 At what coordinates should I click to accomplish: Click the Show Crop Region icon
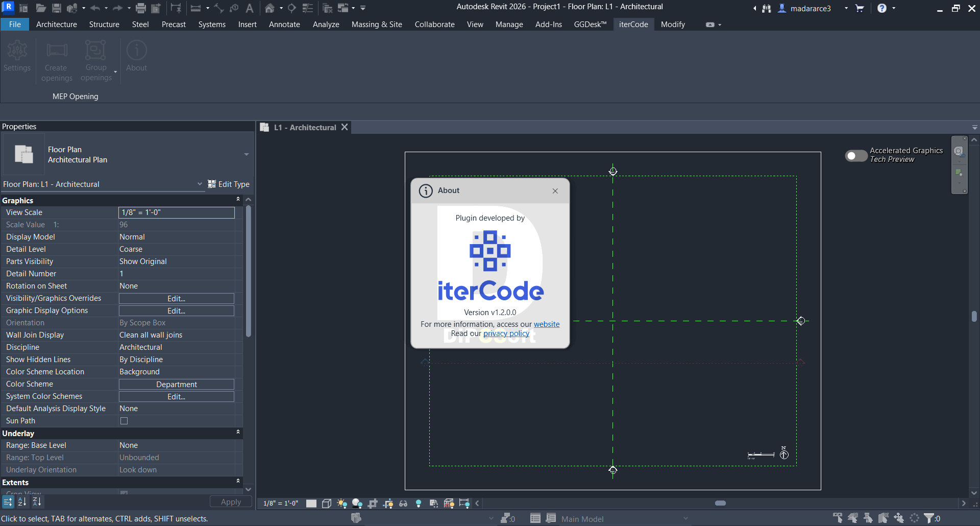click(388, 504)
